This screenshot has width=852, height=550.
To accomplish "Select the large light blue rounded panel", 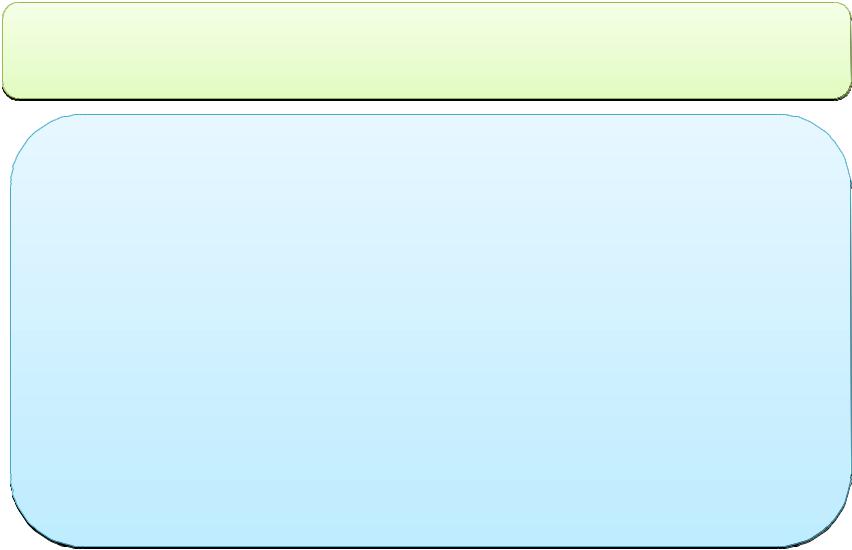I will [431, 331].
